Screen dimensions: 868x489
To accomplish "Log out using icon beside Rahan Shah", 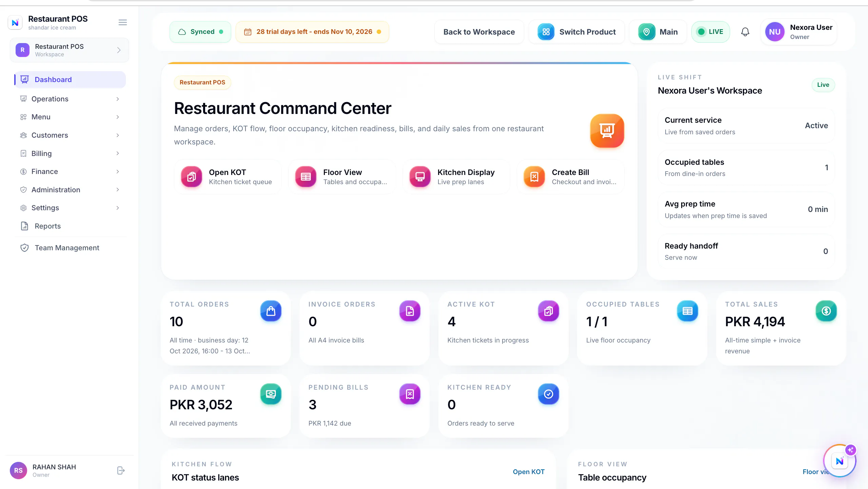I will [121, 470].
